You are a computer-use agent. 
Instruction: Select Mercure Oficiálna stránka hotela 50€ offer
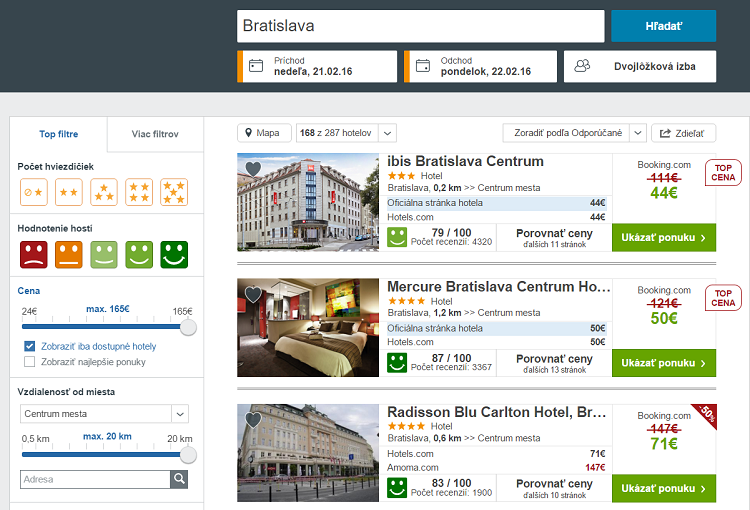click(496, 328)
